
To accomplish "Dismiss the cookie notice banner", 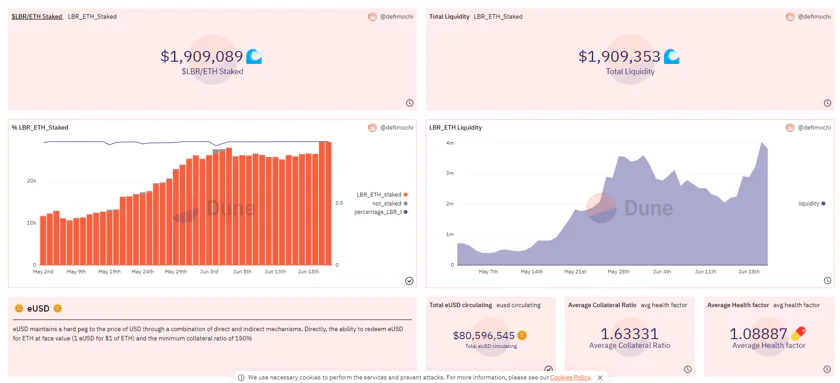I will click(x=600, y=378).
